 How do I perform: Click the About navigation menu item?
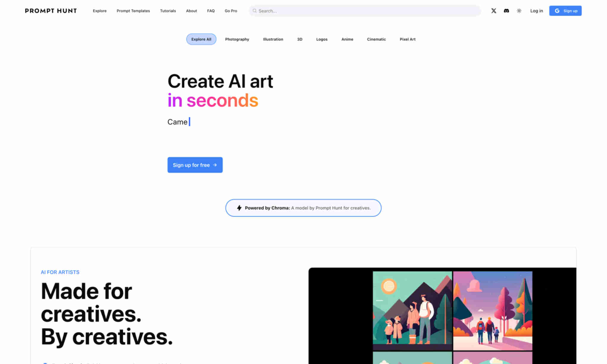click(191, 10)
